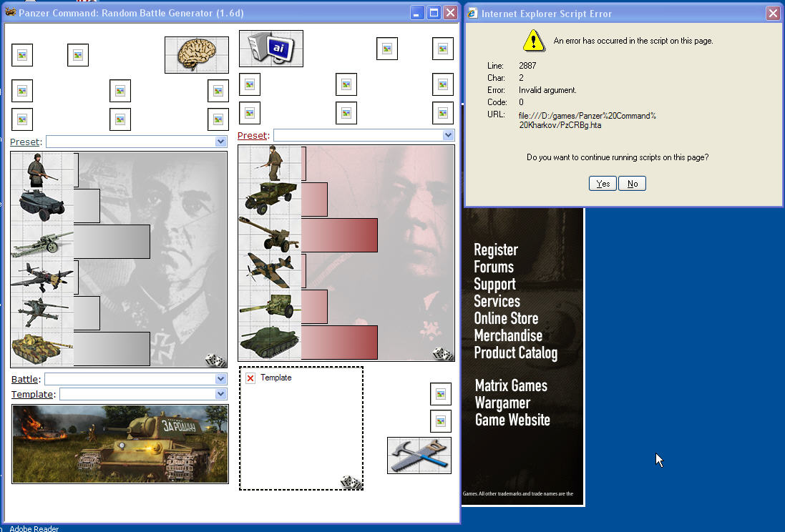This screenshot has width=785, height=532.
Task: Adjust the German artillery gray bar
Action: coord(112,242)
